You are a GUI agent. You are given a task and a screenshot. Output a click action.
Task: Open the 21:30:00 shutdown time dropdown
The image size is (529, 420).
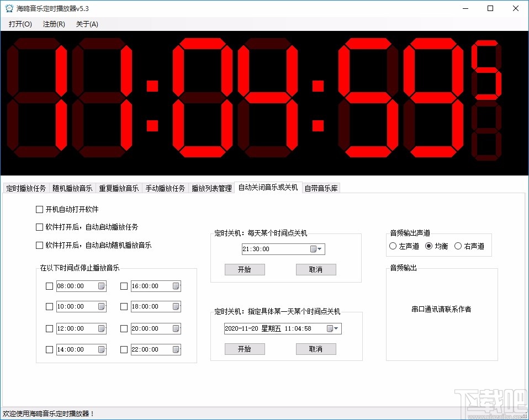click(x=319, y=249)
